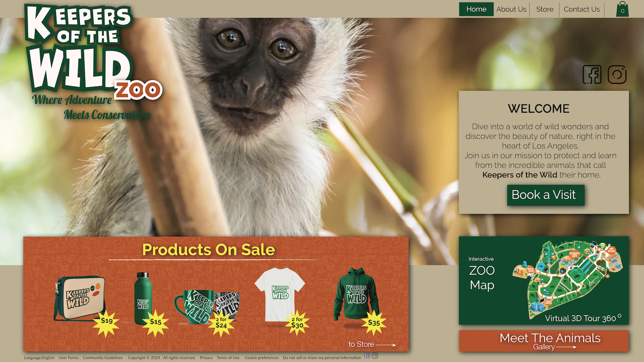Go to the Home tab

pos(476,9)
